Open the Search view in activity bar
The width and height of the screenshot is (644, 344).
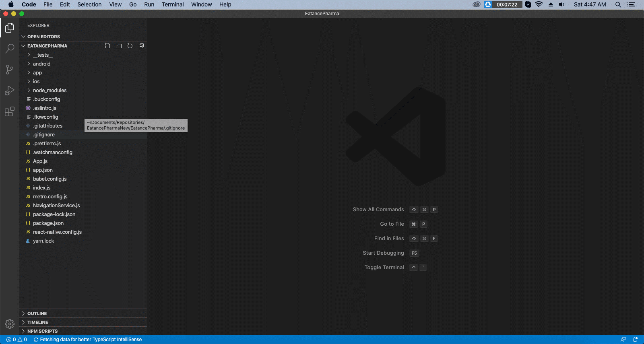tap(10, 48)
